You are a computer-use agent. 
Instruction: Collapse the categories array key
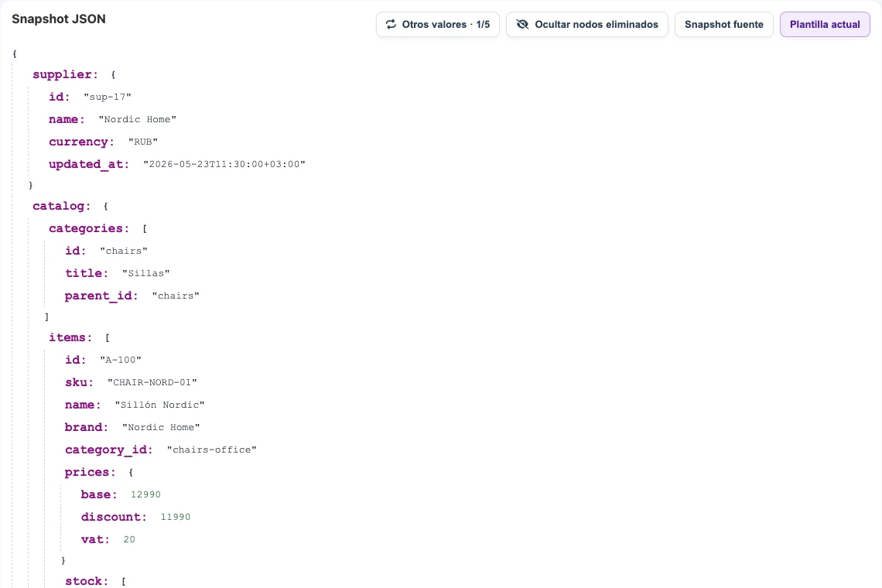pos(89,228)
